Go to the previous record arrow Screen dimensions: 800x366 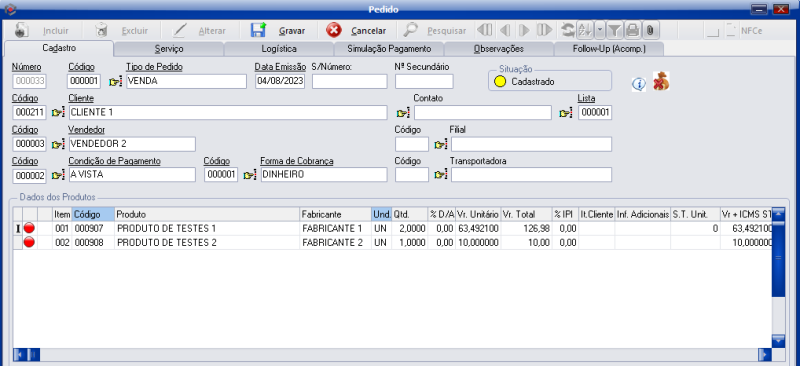point(505,31)
